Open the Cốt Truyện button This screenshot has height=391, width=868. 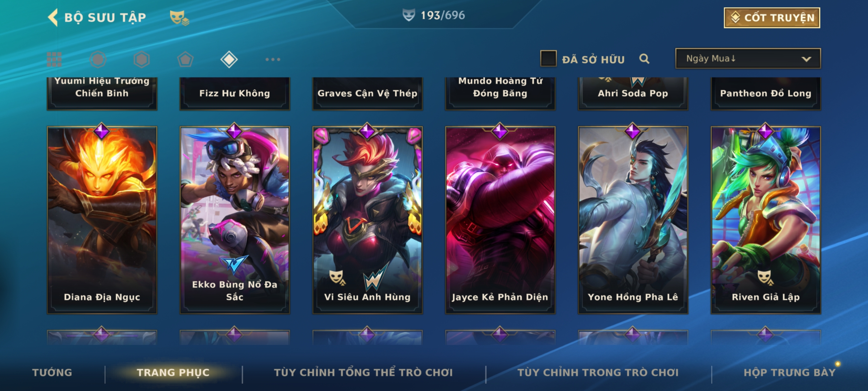772,17
